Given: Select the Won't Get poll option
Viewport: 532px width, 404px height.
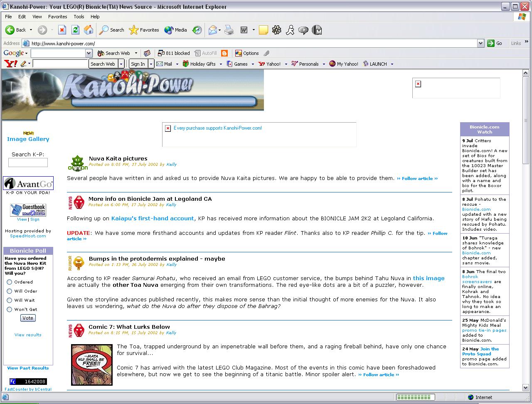Looking at the screenshot, I should pyautogui.click(x=9, y=309).
